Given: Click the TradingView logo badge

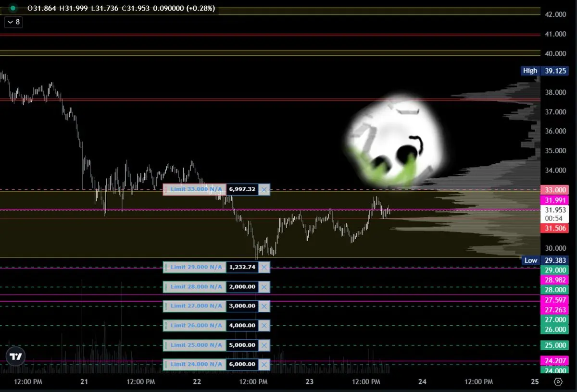Looking at the screenshot, I should [16, 357].
